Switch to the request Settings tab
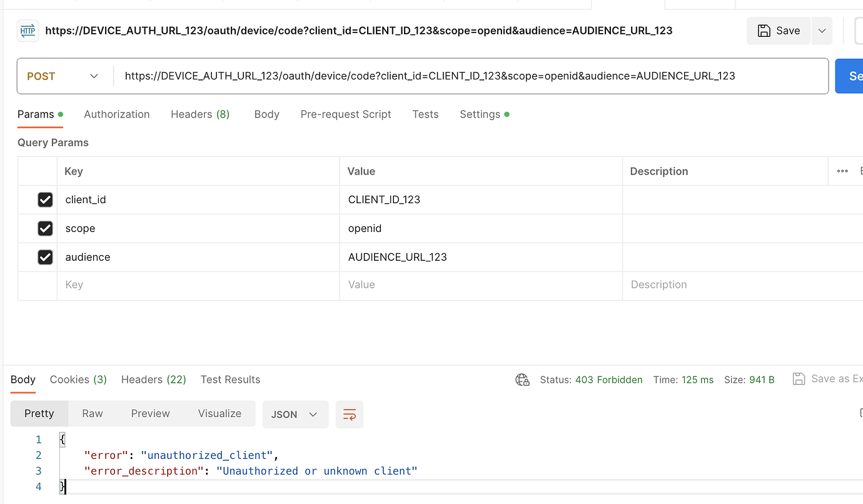 (479, 114)
